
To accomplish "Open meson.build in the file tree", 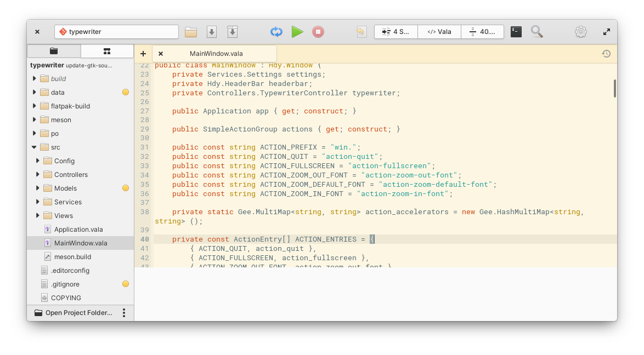I will 81,257.
